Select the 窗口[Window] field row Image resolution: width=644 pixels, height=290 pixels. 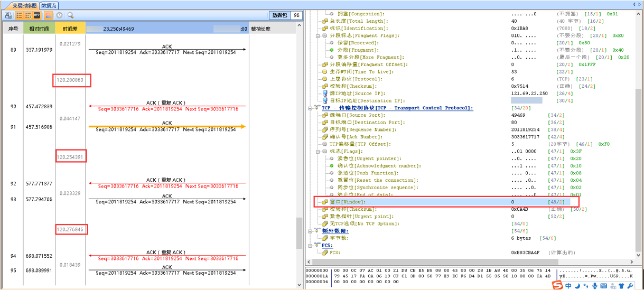[x=347, y=202]
